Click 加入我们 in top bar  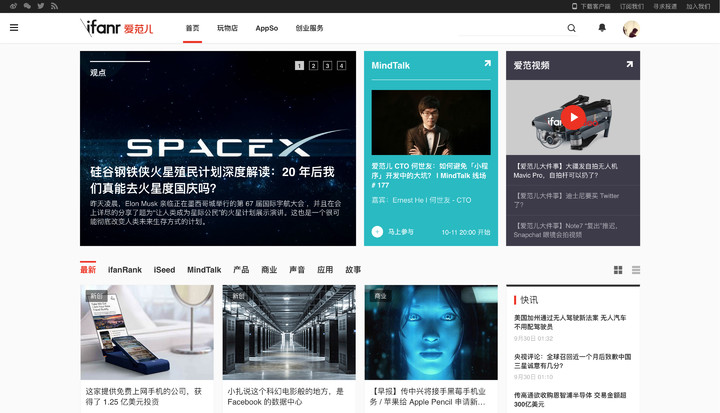tap(698, 6)
